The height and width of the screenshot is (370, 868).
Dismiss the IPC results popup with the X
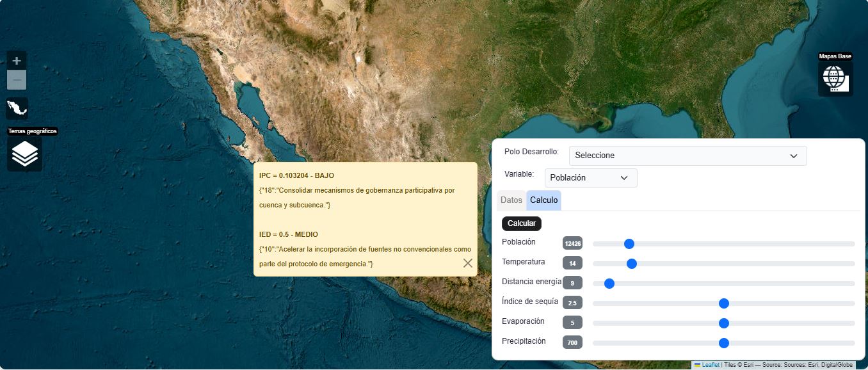pos(467,262)
